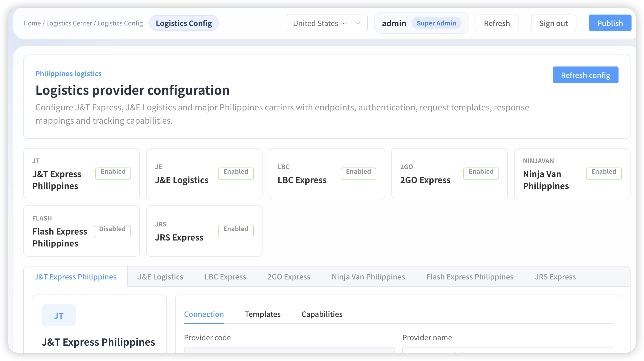
Task: Select the 2GO Express provider card
Action: (x=450, y=174)
